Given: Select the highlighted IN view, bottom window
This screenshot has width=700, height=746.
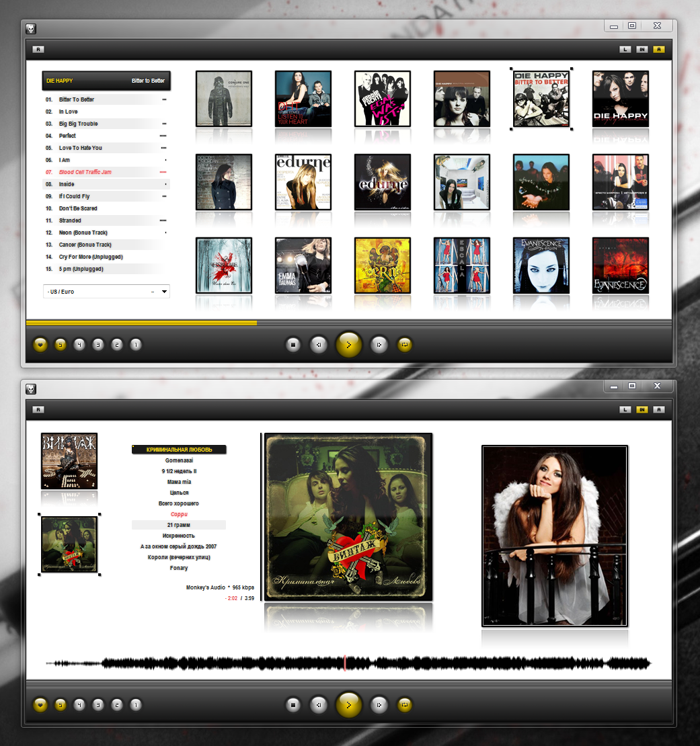Looking at the screenshot, I should click(642, 410).
